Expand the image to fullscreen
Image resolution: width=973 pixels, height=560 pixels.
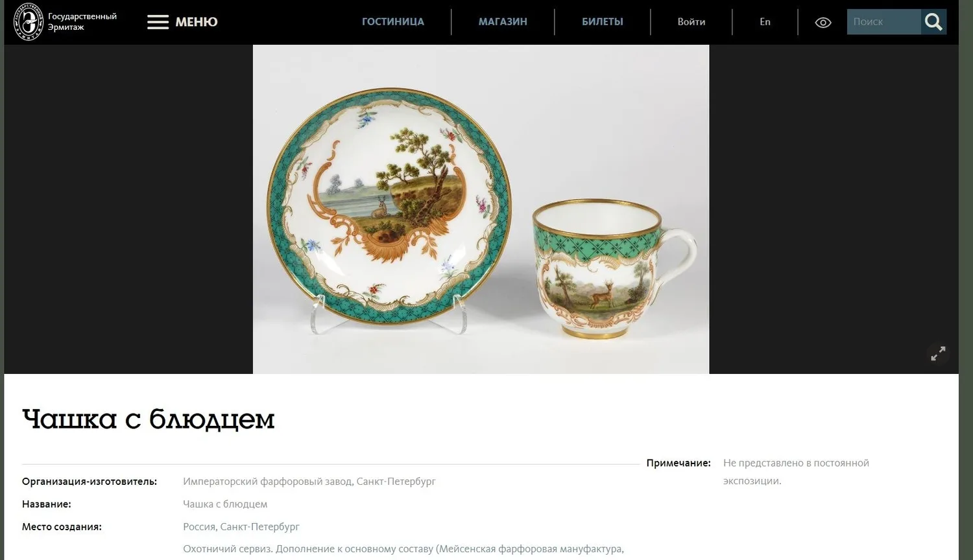(938, 353)
